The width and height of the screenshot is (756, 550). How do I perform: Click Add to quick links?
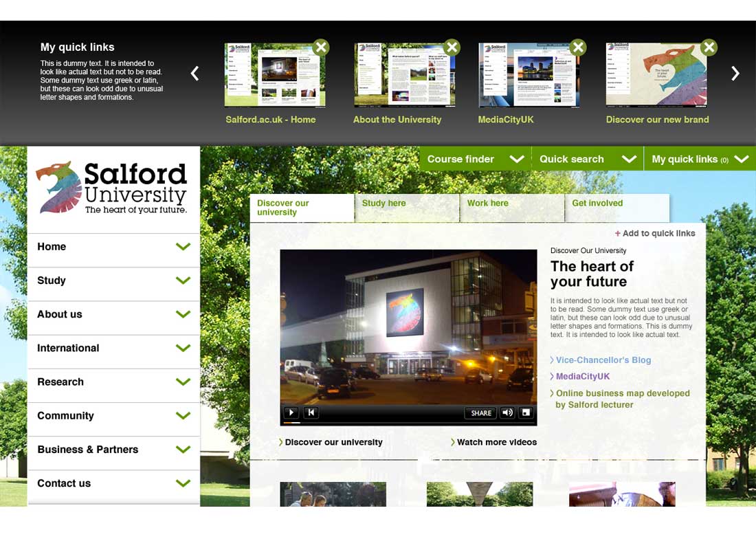(655, 233)
